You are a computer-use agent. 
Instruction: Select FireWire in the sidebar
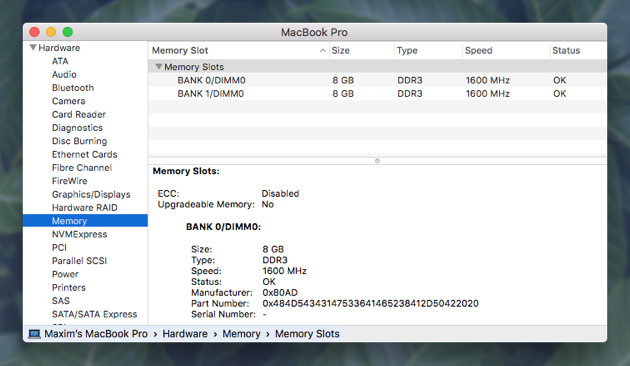70,181
